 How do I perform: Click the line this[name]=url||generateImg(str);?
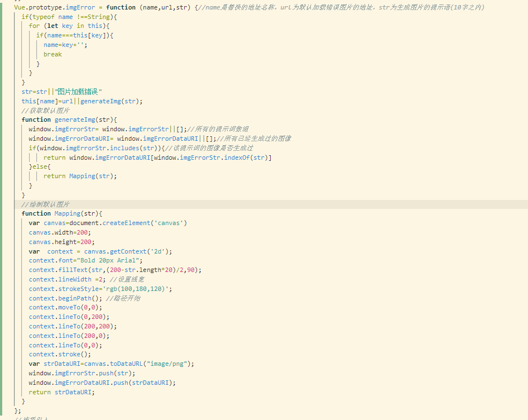(x=82, y=101)
